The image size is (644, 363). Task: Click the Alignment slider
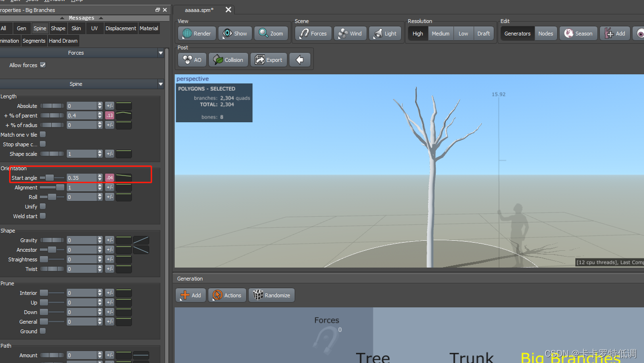52,187
